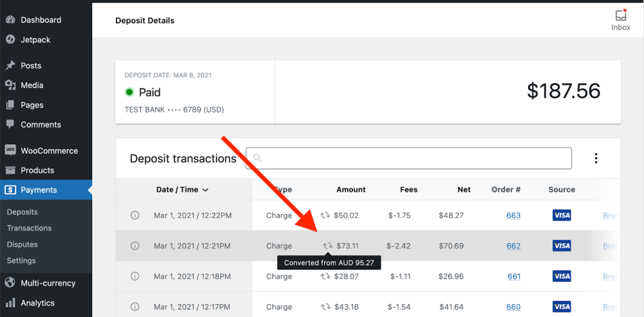
Task: Go to Payments Settings submenu
Action: click(x=22, y=260)
